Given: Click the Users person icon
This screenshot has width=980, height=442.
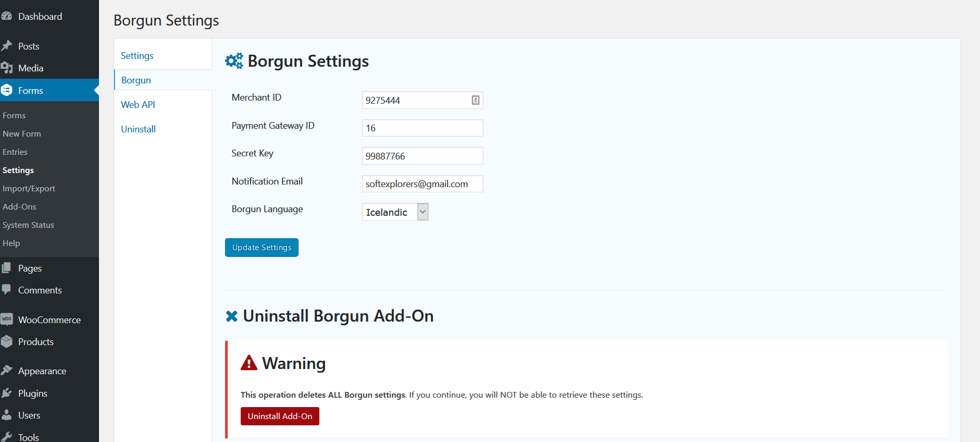Looking at the screenshot, I should click(x=7, y=415).
